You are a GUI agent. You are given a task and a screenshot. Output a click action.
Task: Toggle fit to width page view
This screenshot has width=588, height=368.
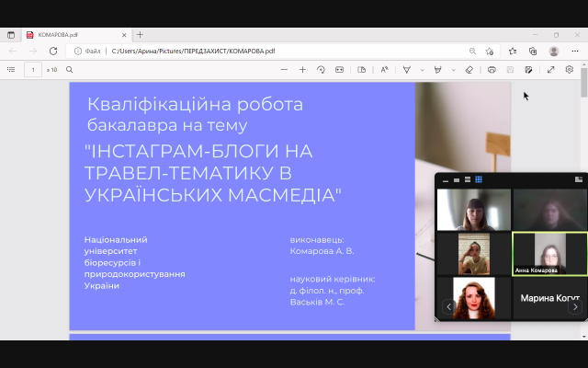pos(340,69)
